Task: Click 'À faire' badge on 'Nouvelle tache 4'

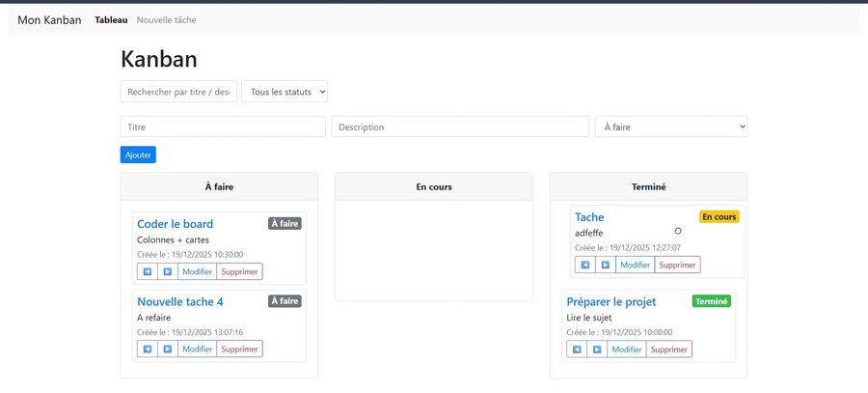Action: (x=285, y=301)
